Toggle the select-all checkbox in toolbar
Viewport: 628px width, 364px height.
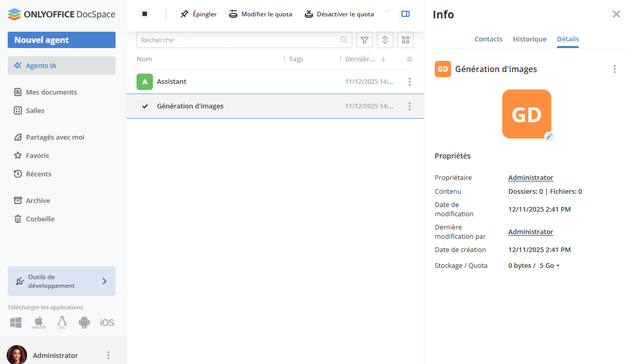pos(145,14)
